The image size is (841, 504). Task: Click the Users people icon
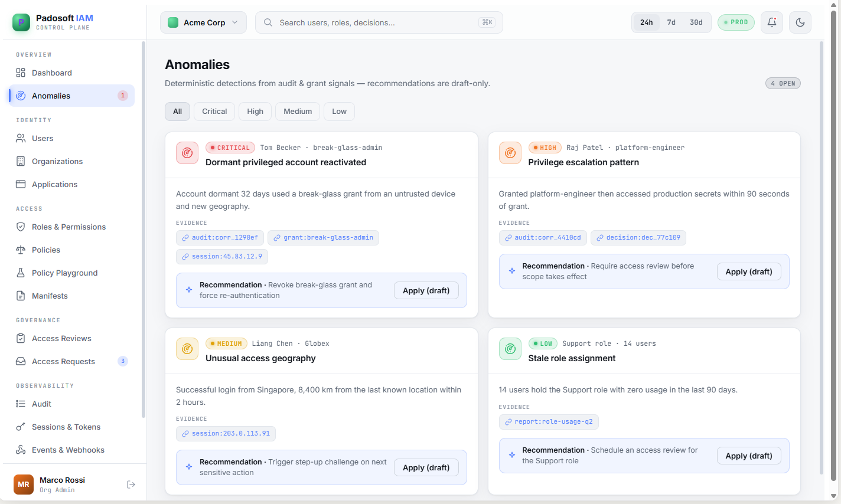[21, 138]
